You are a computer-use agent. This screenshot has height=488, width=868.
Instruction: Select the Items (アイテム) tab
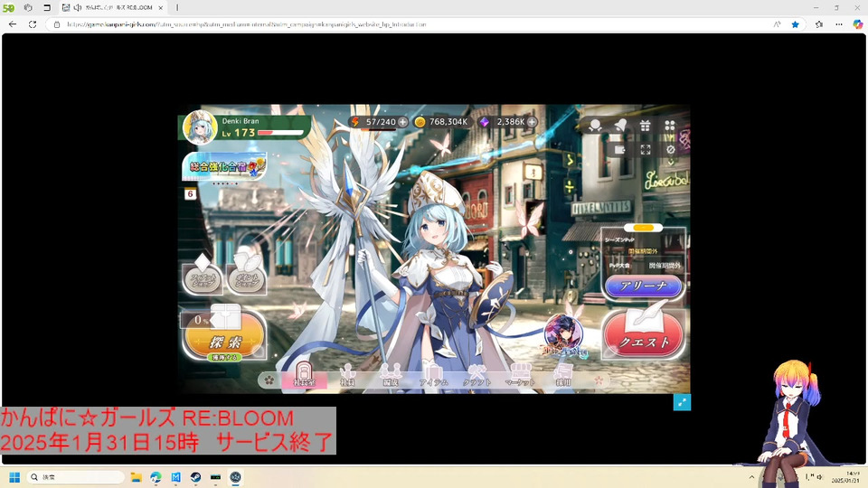pos(434,376)
